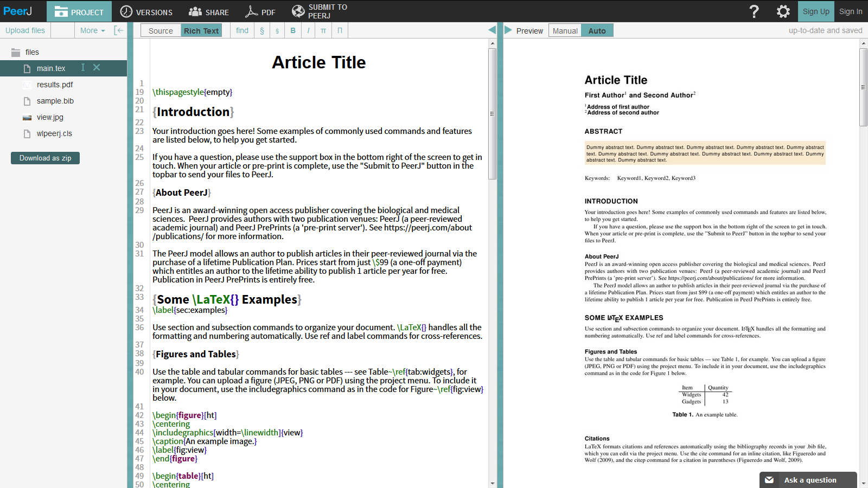This screenshot has width=868, height=488.
Task: Set preview mode to Manual
Action: (x=565, y=31)
